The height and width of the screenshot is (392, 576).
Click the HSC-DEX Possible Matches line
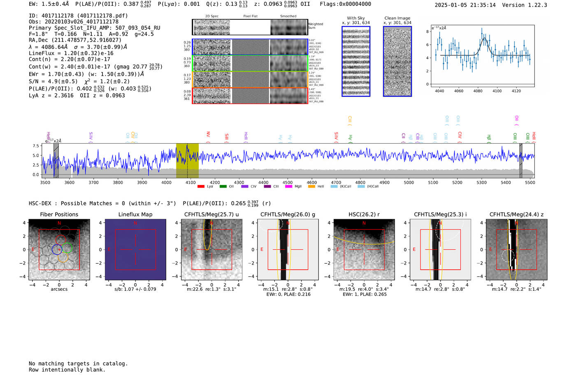coord(150,203)
